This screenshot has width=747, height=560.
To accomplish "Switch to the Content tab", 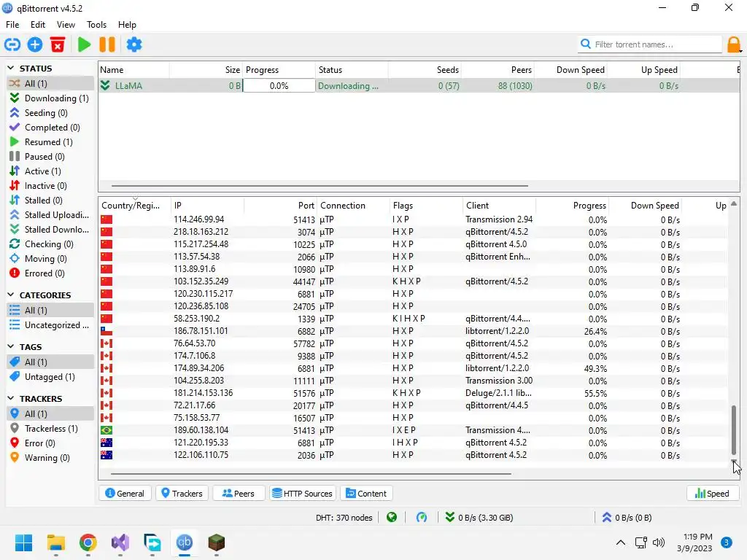I will coord(366,494).
